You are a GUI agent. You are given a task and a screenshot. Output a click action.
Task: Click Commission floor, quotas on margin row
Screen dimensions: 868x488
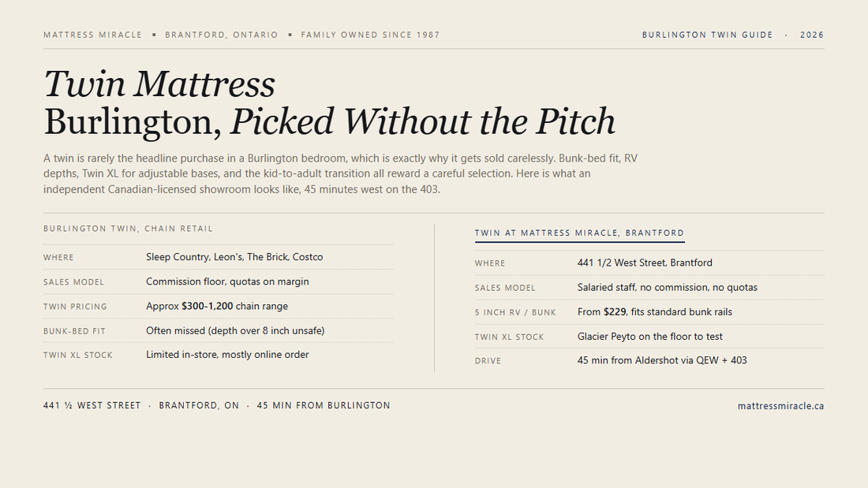click(219, 281)
